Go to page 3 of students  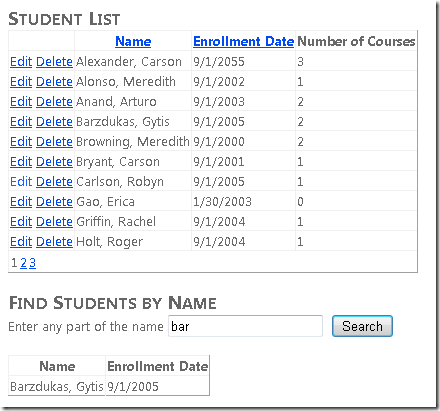32,263
